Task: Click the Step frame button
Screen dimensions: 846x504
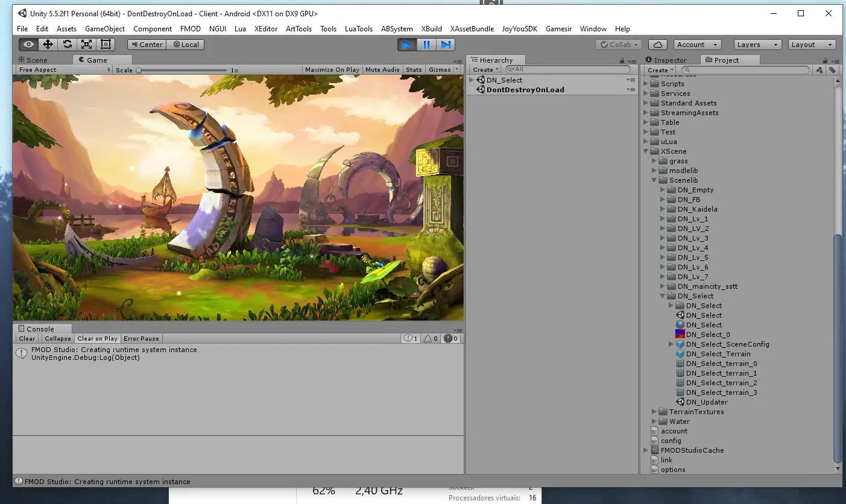Action: [446, 45]
